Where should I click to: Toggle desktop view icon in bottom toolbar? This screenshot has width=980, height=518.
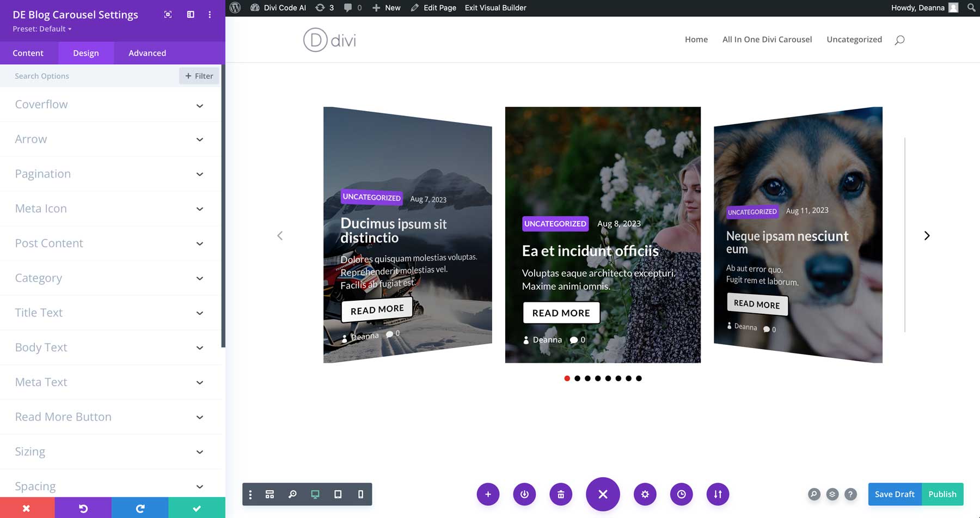click(x=315, y=494)
